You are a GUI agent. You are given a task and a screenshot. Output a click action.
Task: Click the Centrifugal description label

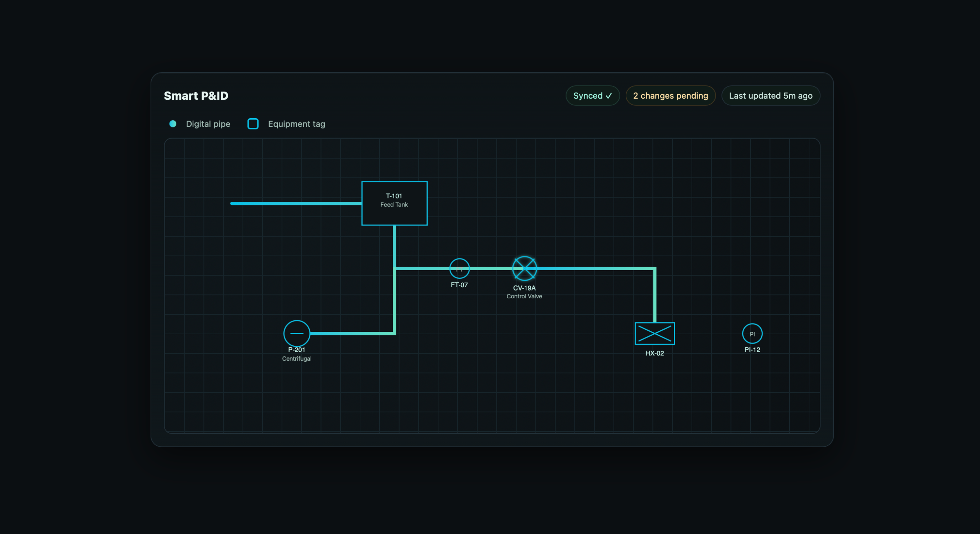[297, 358]
